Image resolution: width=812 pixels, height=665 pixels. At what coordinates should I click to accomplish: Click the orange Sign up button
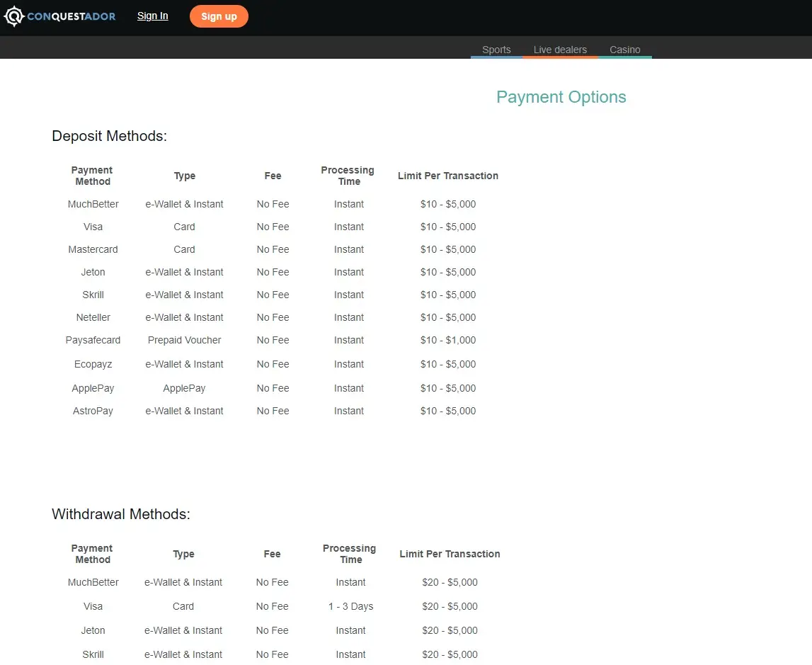pos(219,16)
